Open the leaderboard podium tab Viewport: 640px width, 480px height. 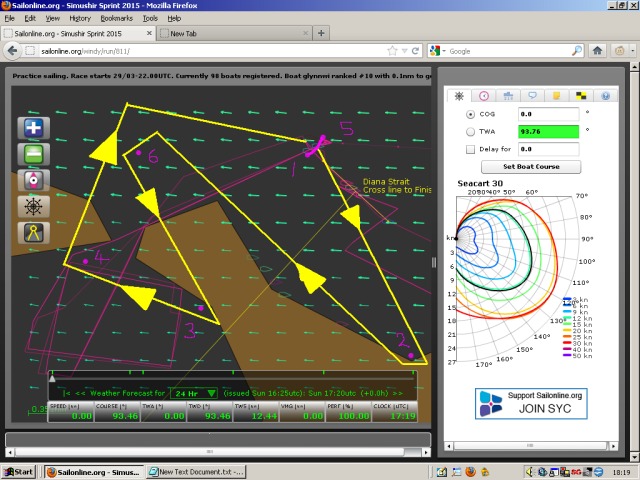coord(508,96)
